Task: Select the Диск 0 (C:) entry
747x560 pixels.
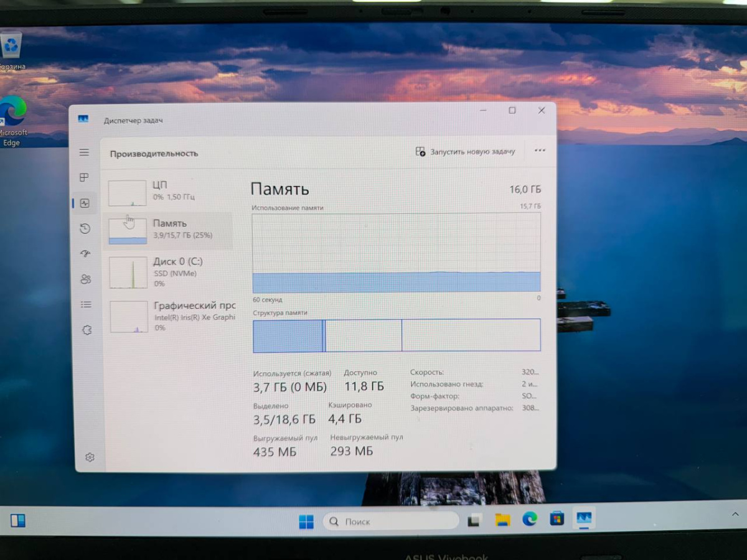Action: click(x=168, y=271)
